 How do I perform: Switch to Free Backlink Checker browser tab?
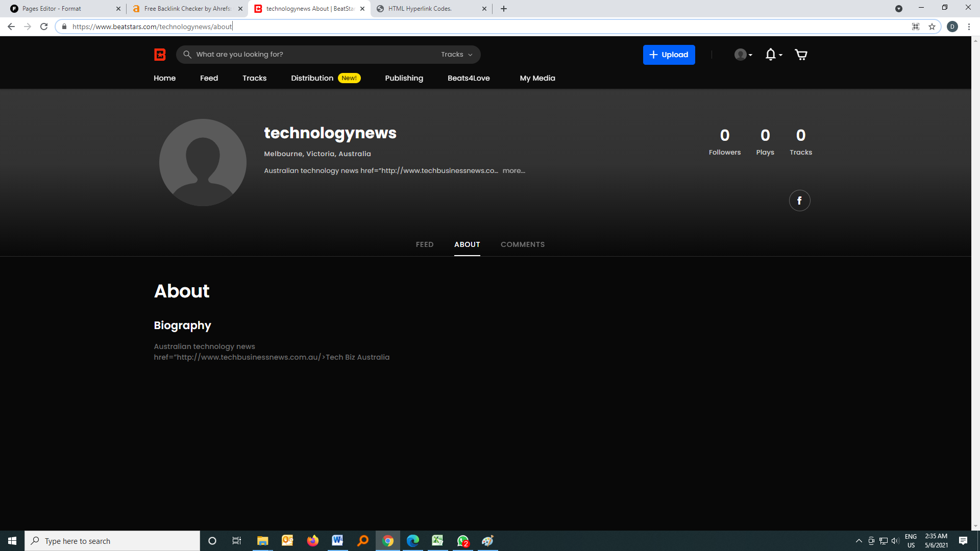point(186,9)
